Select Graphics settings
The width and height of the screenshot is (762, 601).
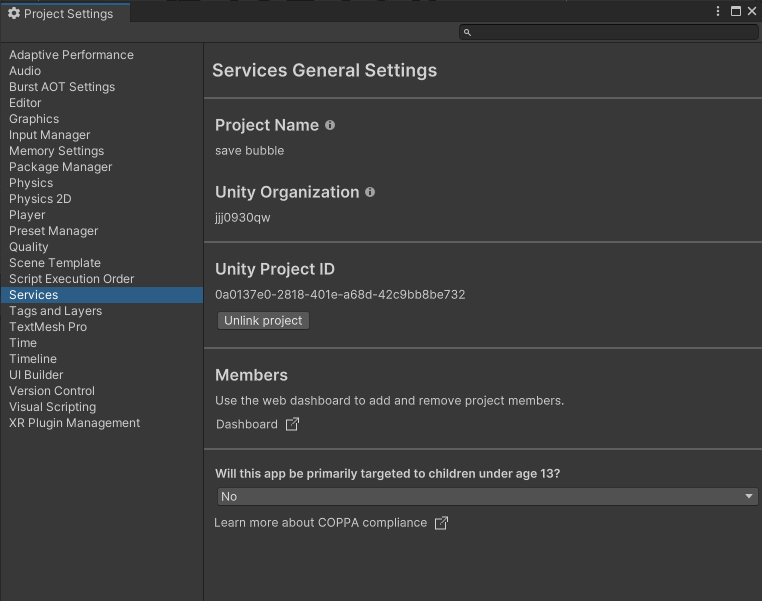pyautogui.click(x=34, y=119)
